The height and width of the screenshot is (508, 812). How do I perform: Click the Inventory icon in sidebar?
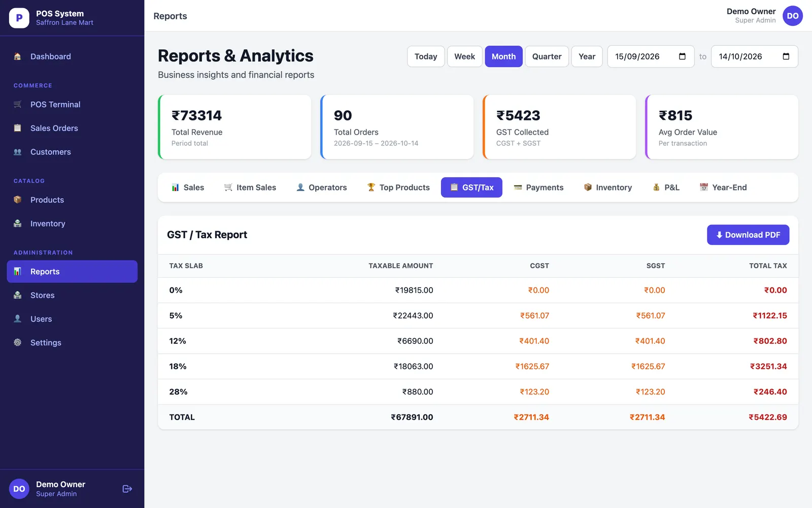[18, 224]
